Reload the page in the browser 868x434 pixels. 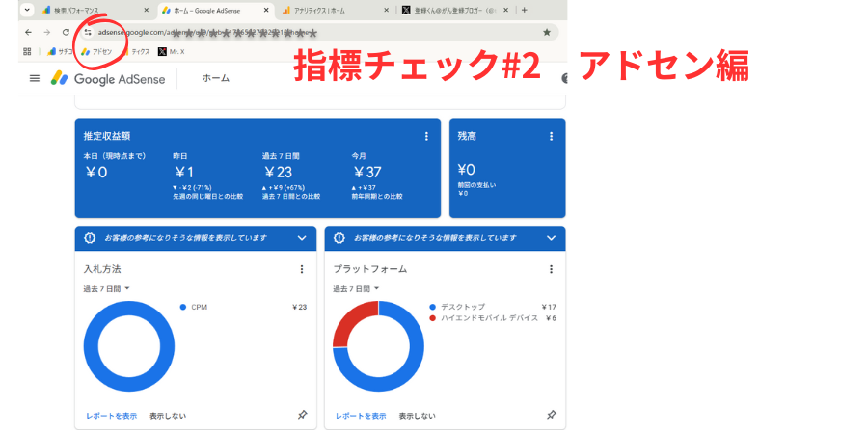(x=66, y=32)
